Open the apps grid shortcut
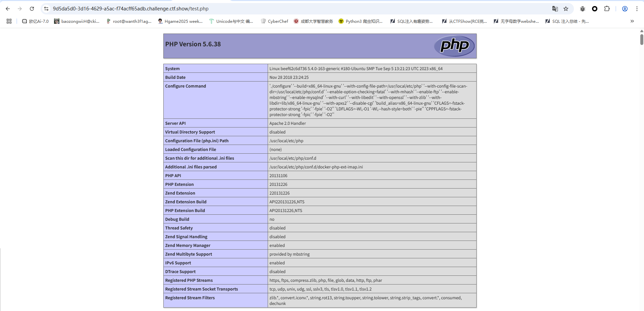644x311 pixels. click(x=9, y=21)
